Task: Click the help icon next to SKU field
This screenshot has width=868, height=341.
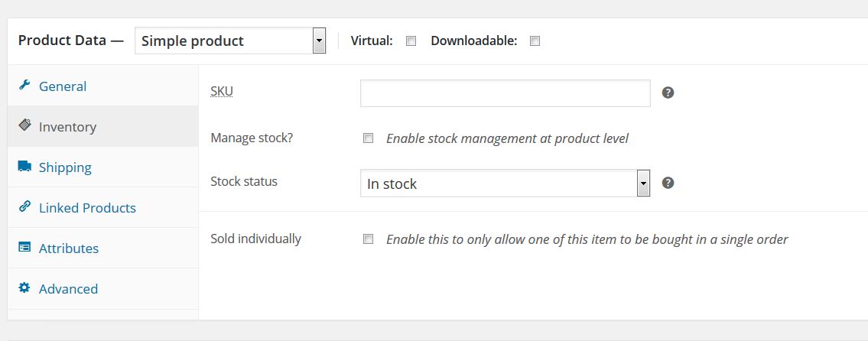Action: [668, 93]
